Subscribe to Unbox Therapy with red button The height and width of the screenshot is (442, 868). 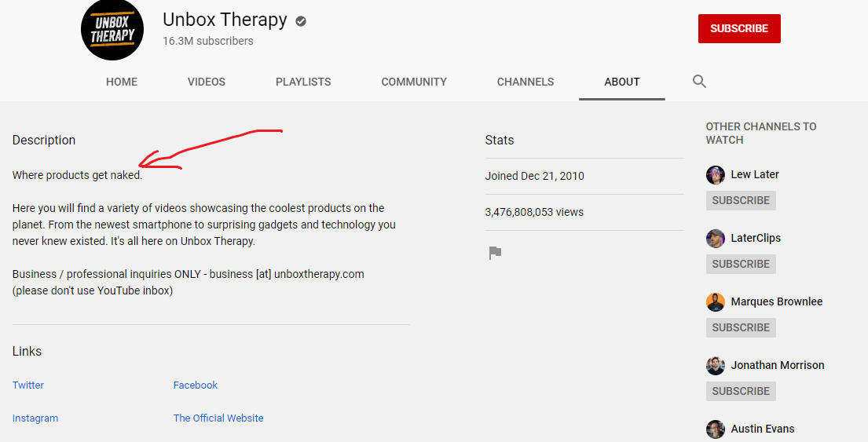(x=739, y=29)
